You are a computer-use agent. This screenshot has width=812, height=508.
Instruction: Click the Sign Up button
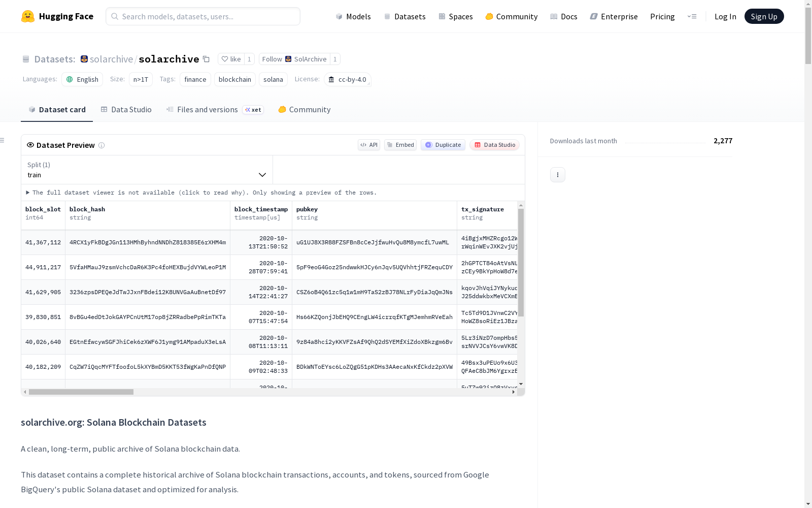[x=764, y=16]
